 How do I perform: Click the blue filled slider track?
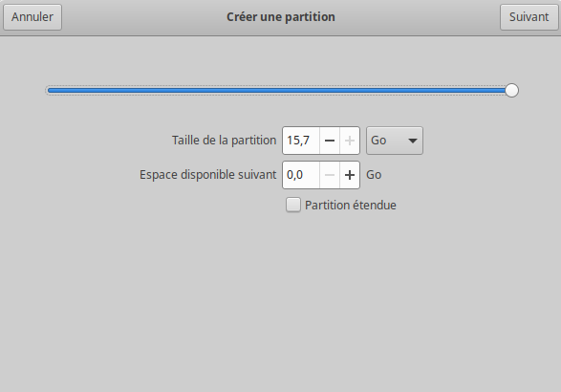tap(276, 91)
